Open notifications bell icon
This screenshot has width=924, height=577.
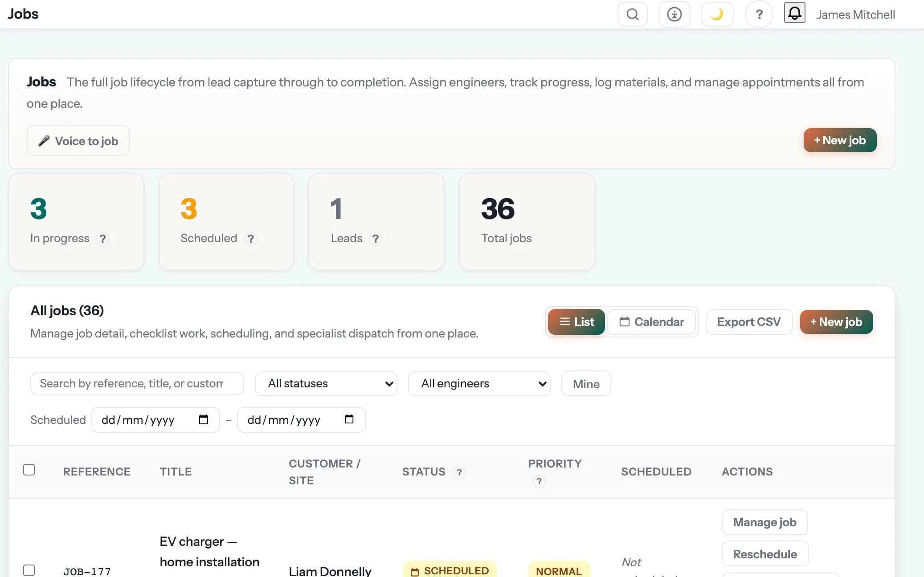[794, 12]
